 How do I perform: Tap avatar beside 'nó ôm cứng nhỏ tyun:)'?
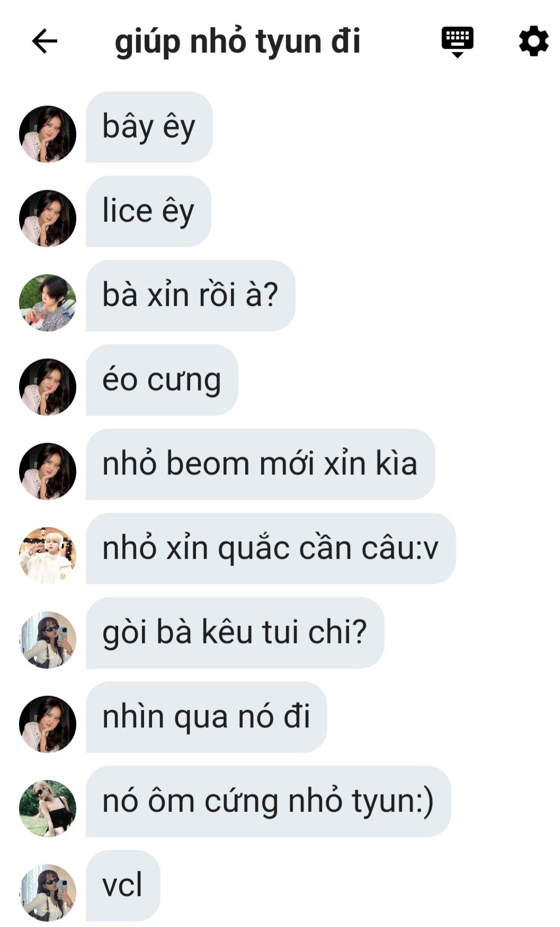click(x=48, y=808)
